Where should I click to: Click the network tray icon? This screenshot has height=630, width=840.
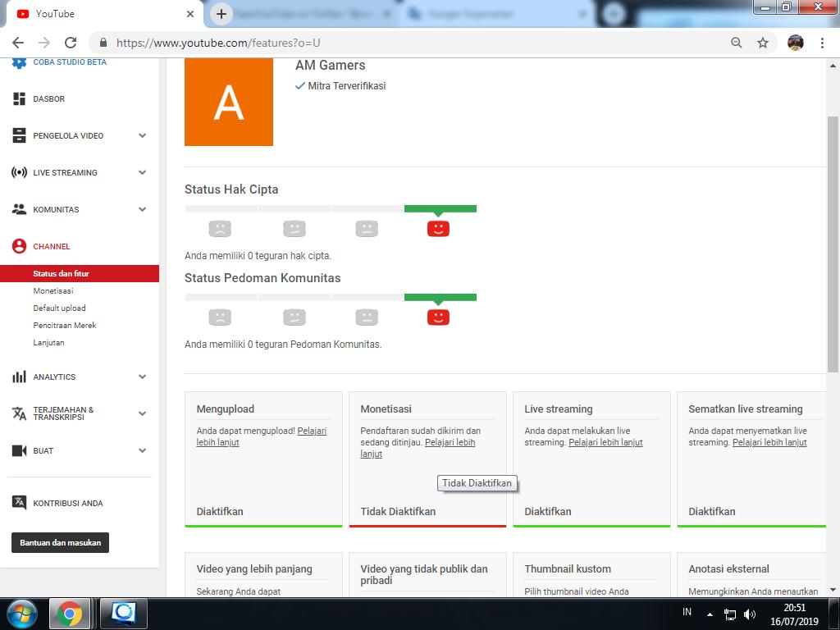[x=729, y=614]
